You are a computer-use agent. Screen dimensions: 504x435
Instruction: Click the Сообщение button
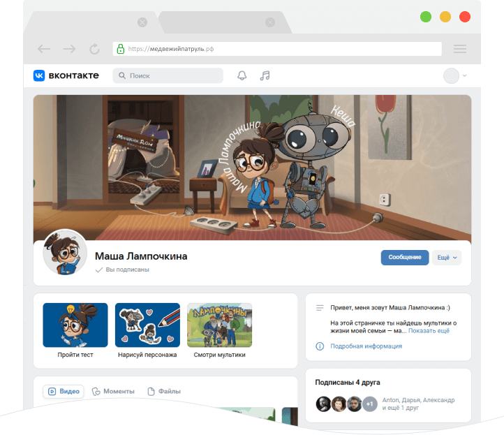tap(405, 258)
